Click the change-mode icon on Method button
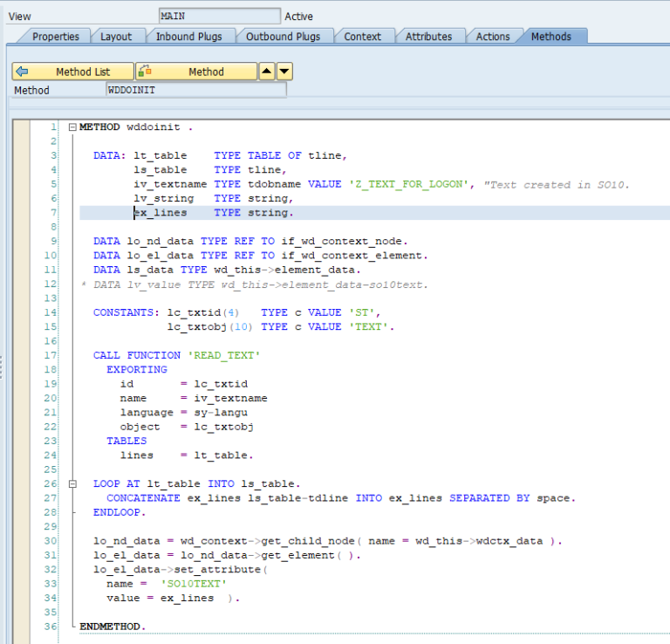 pyautogui.click(x=145, y=71)
